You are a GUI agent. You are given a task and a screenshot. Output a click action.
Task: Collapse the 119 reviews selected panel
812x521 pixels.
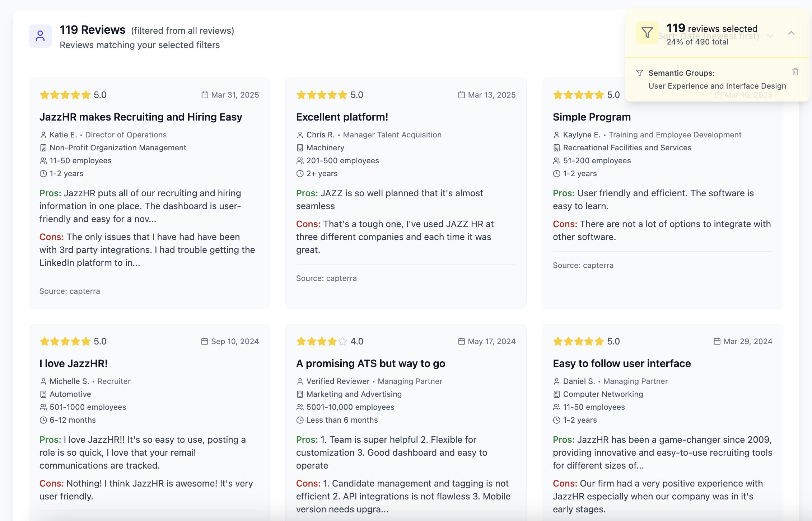(791, 33)
